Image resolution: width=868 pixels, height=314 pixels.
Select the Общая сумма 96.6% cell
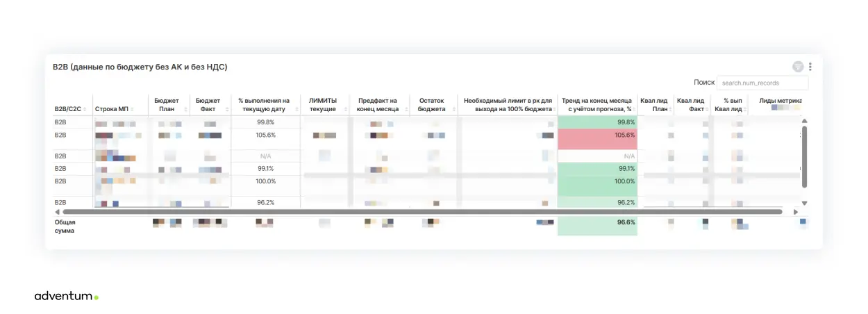(x=597, y=226)
